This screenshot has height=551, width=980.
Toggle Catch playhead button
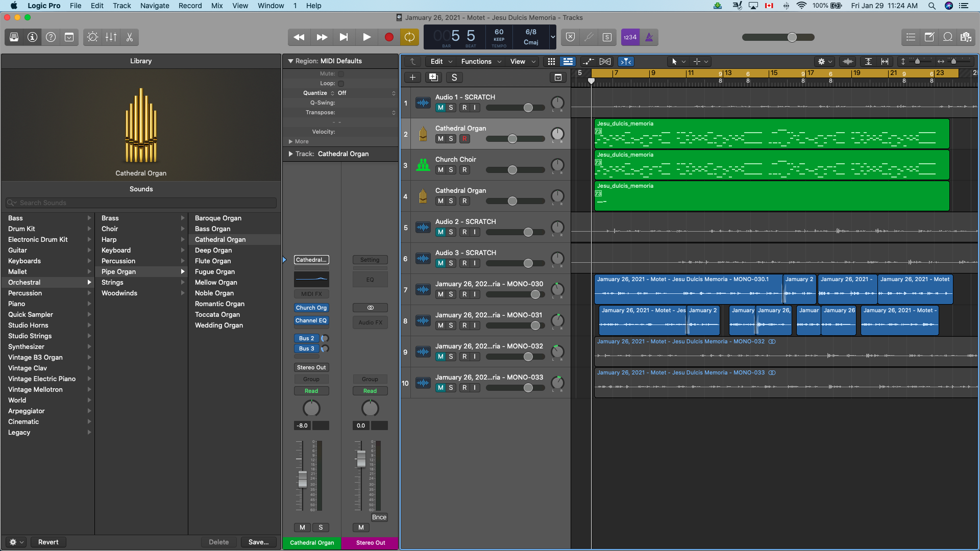coord(626,61)
